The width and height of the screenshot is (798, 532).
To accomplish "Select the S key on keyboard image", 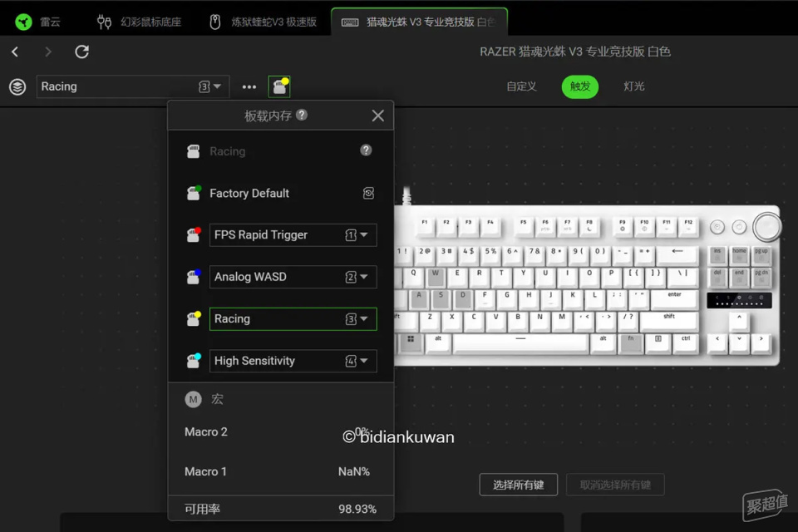I will coord(441,298).
